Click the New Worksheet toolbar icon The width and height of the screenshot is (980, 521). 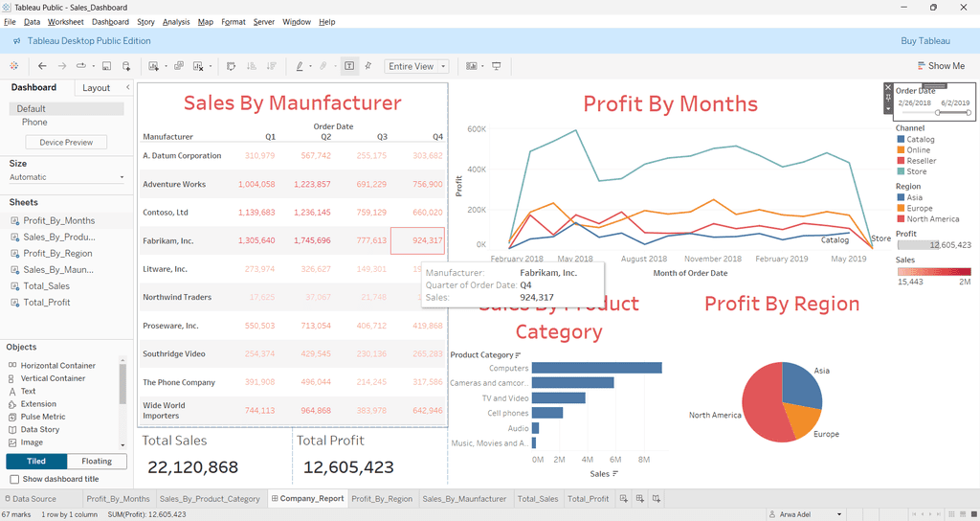tap(154, 66)
